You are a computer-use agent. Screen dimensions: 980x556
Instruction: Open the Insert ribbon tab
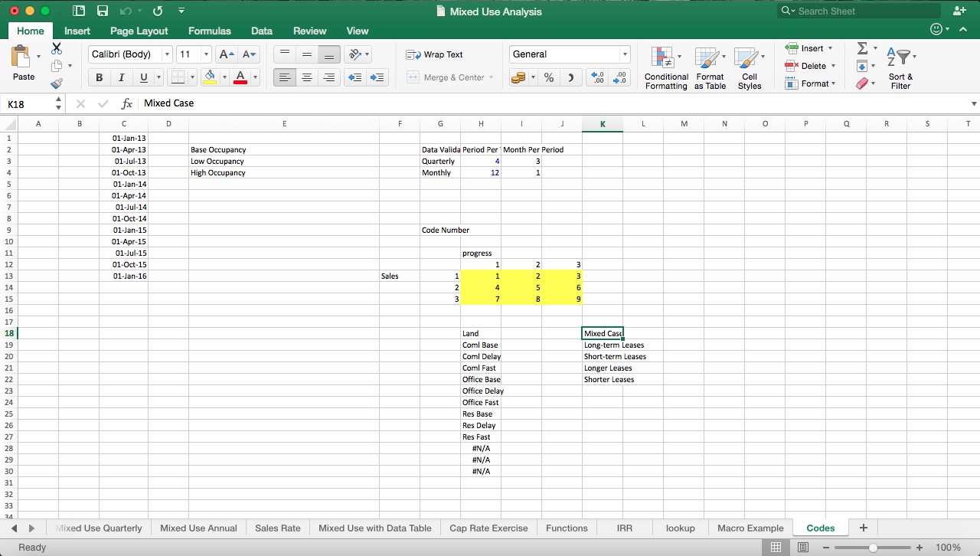[x=77, y=31]
